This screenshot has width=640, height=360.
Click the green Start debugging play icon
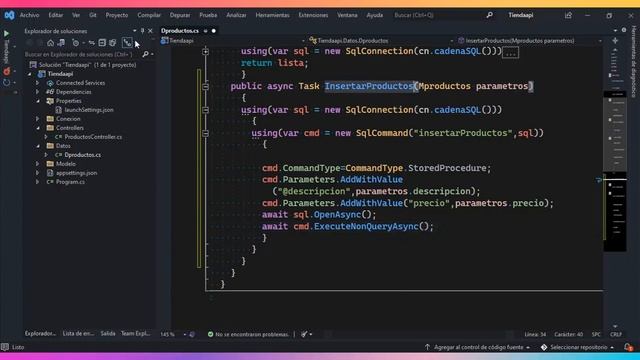pyautogui.click(x=7, y=33)
